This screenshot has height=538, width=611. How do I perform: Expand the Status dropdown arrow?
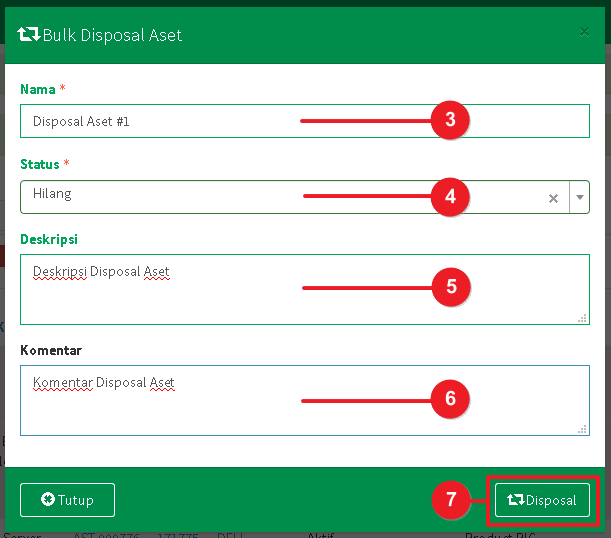coord(579,198)
